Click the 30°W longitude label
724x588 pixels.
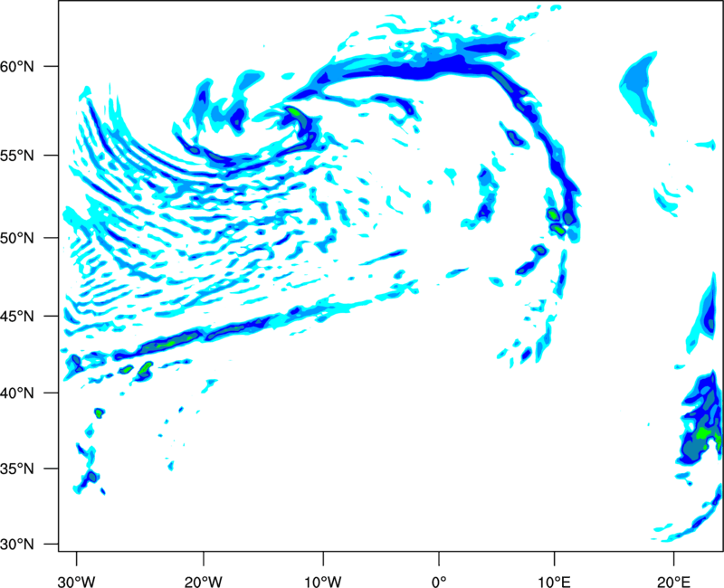pos(77,582)
